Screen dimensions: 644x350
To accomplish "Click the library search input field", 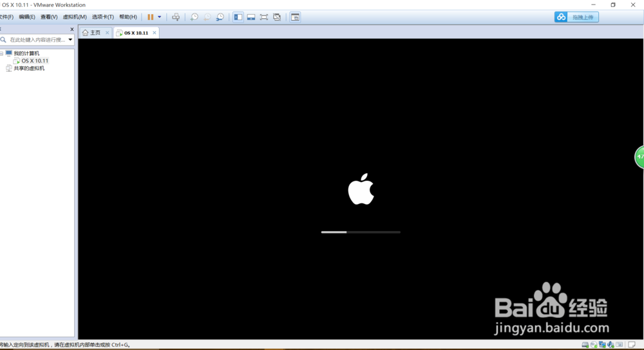I will coord(37,40).
